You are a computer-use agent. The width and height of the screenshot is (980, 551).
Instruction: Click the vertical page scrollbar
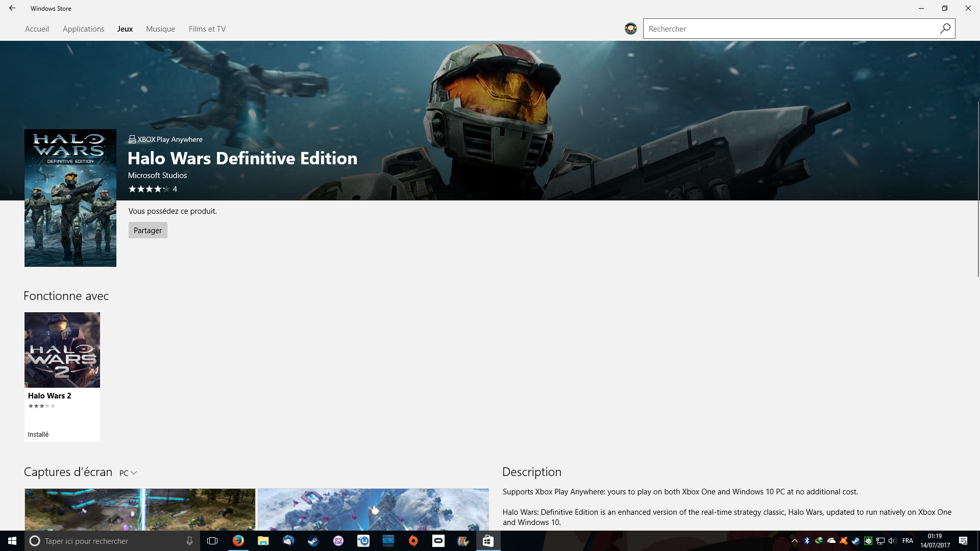coord(978,189)
